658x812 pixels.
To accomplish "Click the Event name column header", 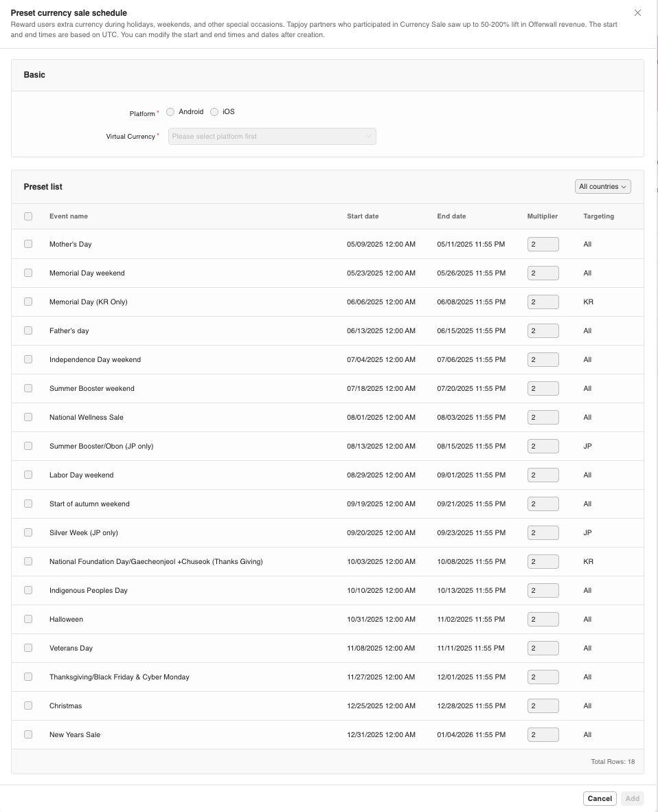I will point(69,216).
